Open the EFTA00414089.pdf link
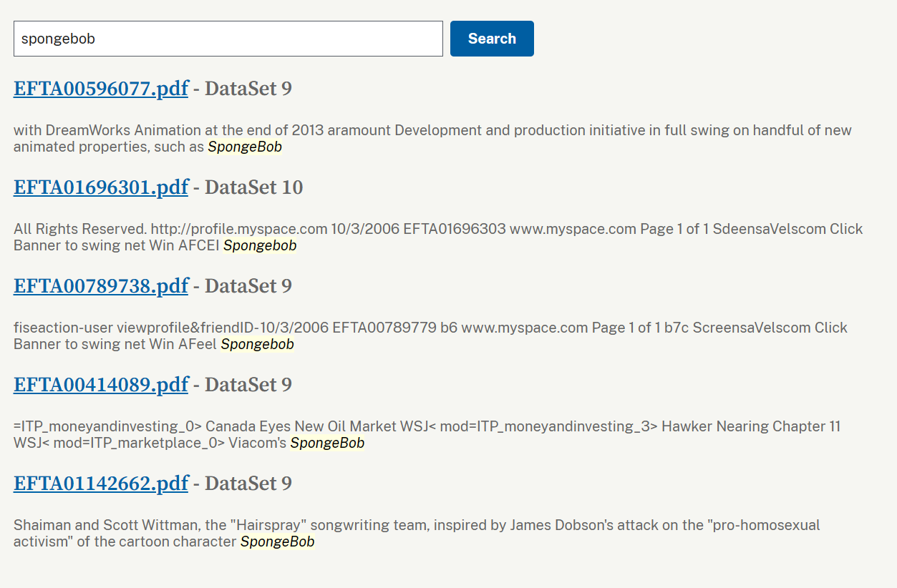Screen dimensions: 897x588 click(x=101, y=385)
